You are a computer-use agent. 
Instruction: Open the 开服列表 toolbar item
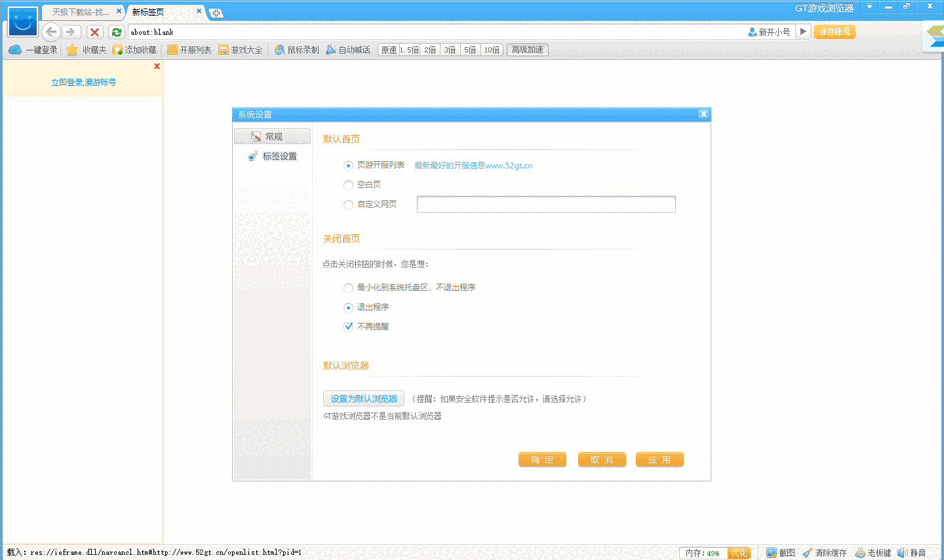(189, 50)
